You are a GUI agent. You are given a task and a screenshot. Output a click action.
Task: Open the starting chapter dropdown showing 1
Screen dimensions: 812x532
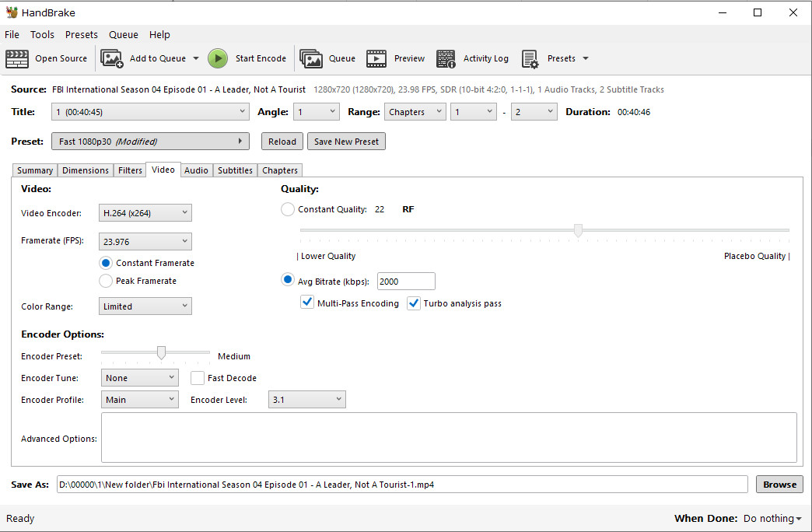click(474, 112)
